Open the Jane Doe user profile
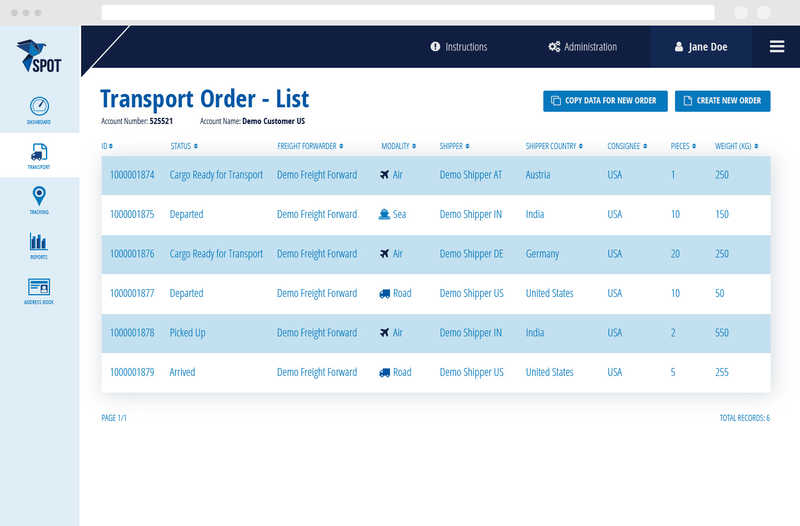 pyautogui.click(x=701, y=47)
